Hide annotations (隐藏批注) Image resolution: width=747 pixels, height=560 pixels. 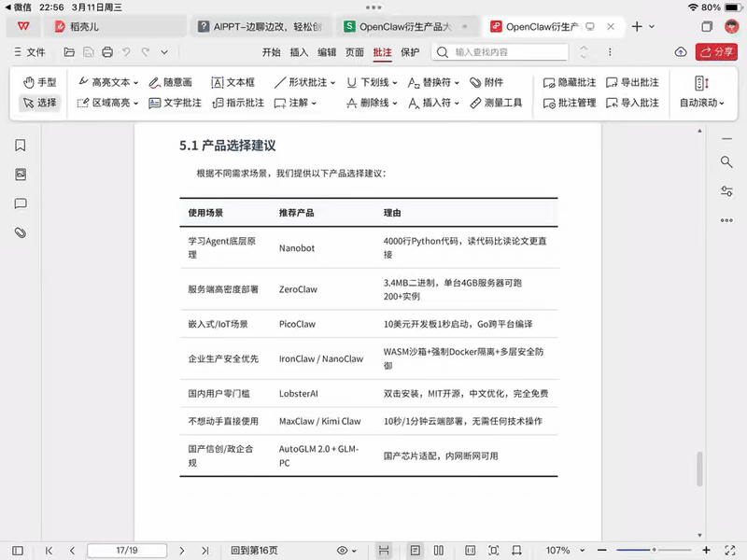tap(570, 82)
